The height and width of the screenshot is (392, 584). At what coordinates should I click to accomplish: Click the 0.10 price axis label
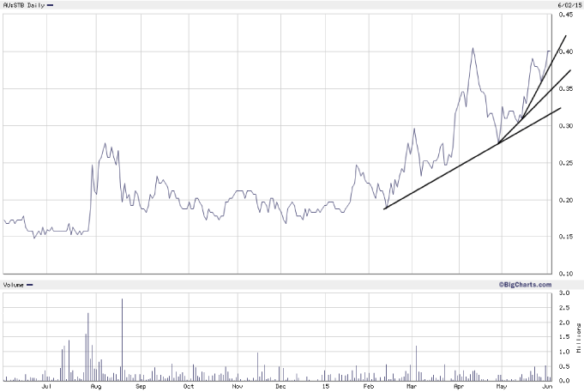(x=567, y=274)
